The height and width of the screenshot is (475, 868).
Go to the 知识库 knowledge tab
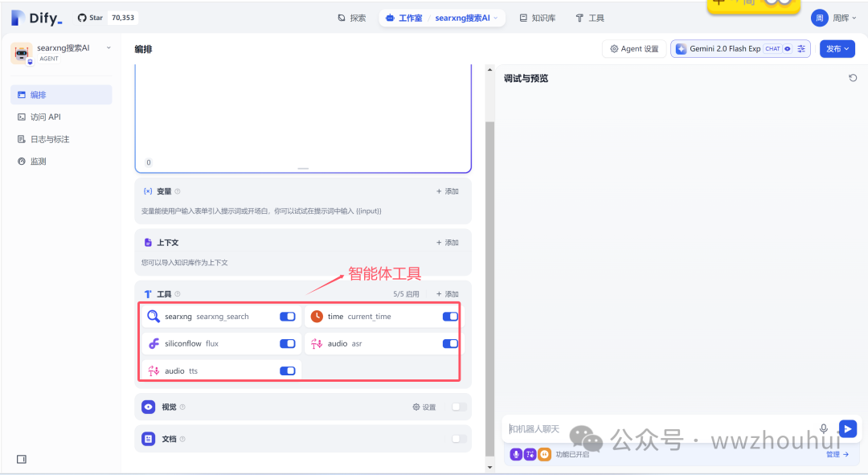click(537, 18)
